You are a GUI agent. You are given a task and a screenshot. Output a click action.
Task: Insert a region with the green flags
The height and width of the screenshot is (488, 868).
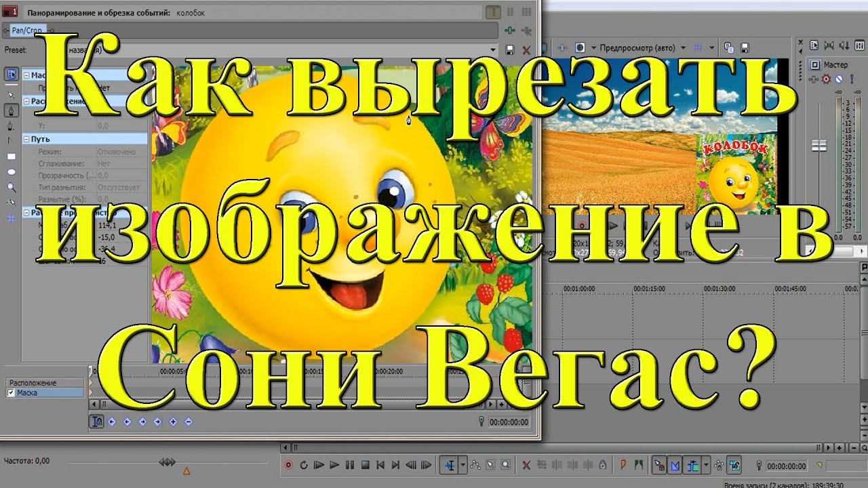point(639,466)
